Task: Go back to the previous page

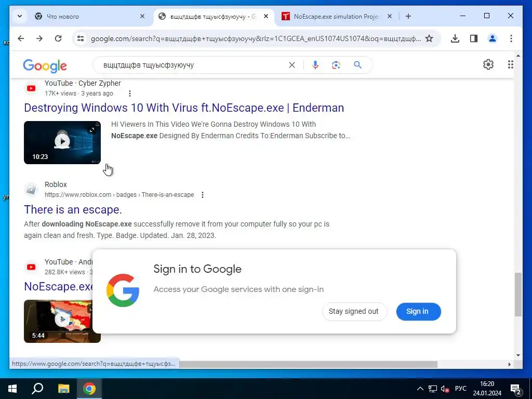Action: click(21, 38)
